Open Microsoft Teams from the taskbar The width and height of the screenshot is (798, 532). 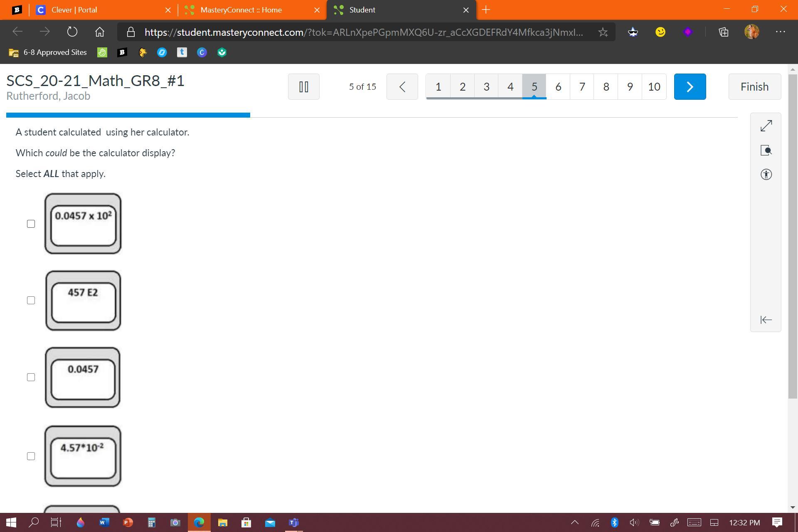294,522
